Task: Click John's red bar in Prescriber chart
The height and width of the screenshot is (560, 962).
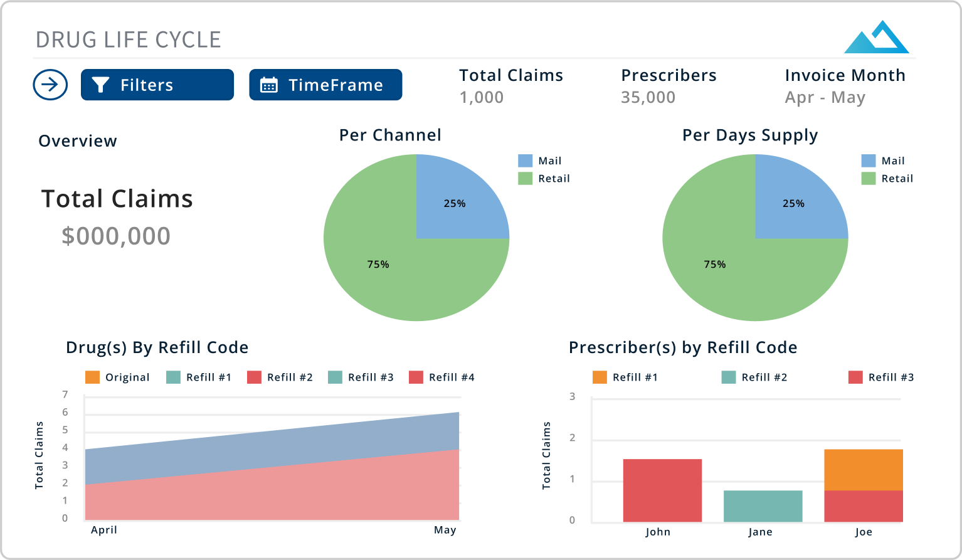Action: pos(662,490)
